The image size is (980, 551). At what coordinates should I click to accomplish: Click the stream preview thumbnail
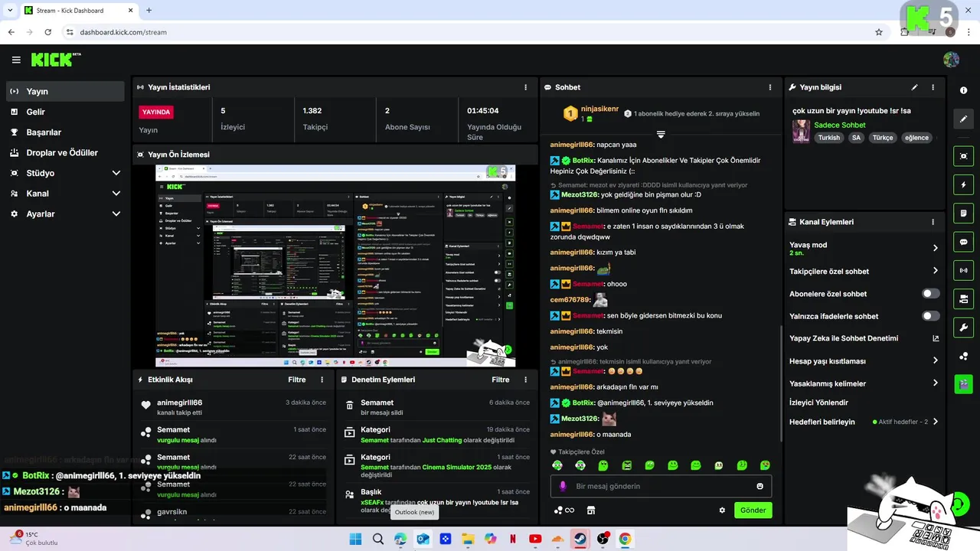(x=335, y=266)
